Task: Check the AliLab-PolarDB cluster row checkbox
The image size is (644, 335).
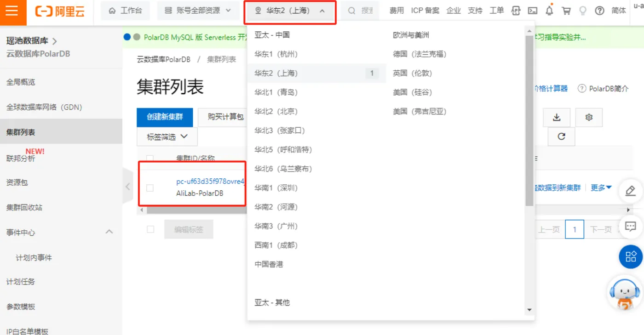Action: click(150, 188)
